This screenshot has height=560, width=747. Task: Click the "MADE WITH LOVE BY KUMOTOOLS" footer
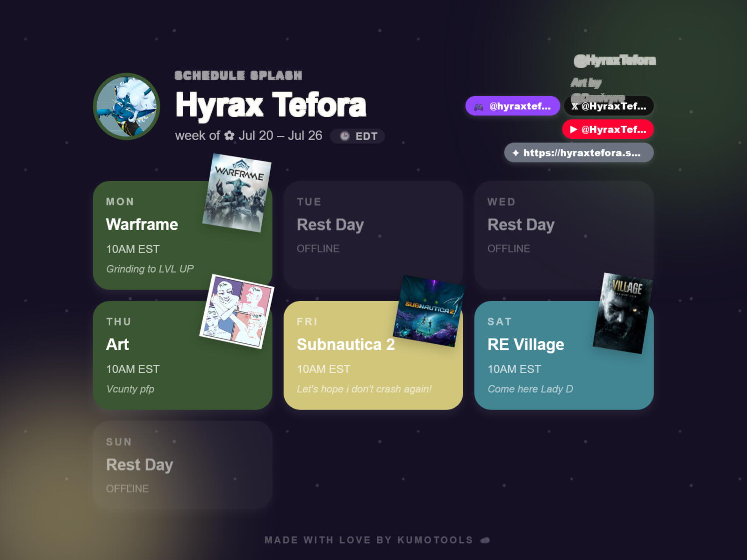pyautogui.click(x=369, y=540)
